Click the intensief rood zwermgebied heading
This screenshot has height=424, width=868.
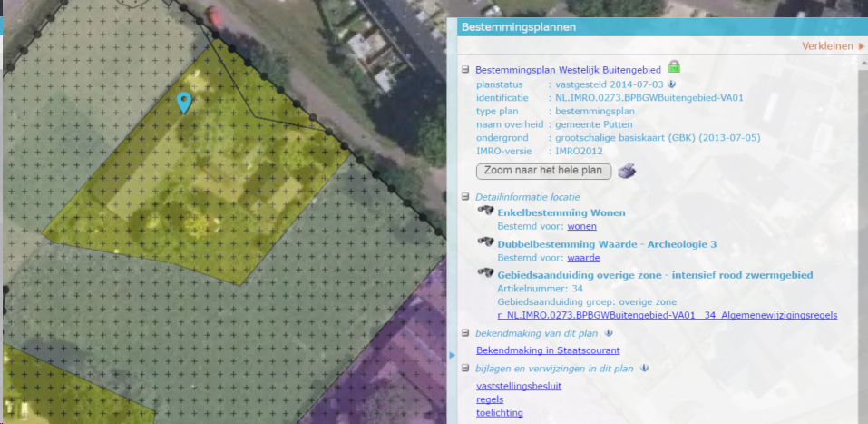click(655, 275)
